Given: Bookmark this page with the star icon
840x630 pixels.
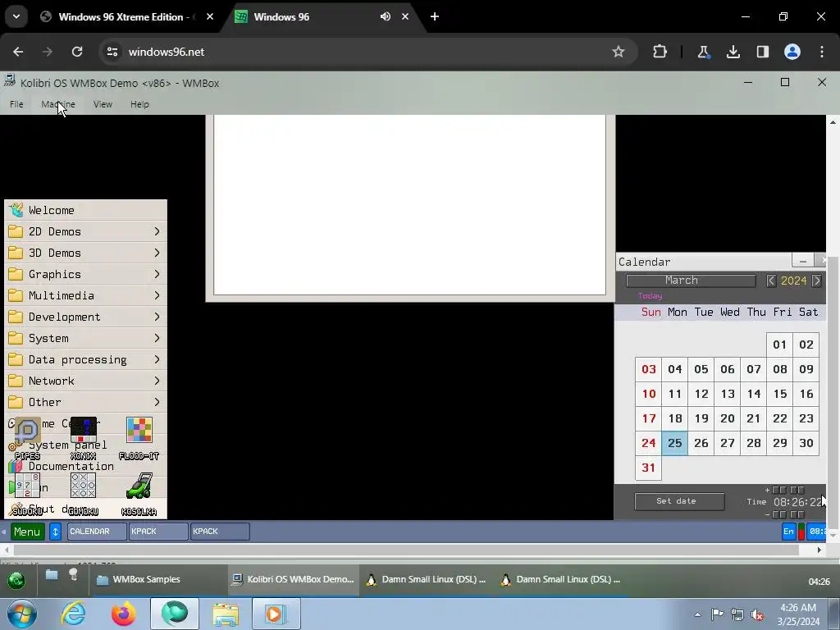Looking at the screenshot, I should (619, 52).
